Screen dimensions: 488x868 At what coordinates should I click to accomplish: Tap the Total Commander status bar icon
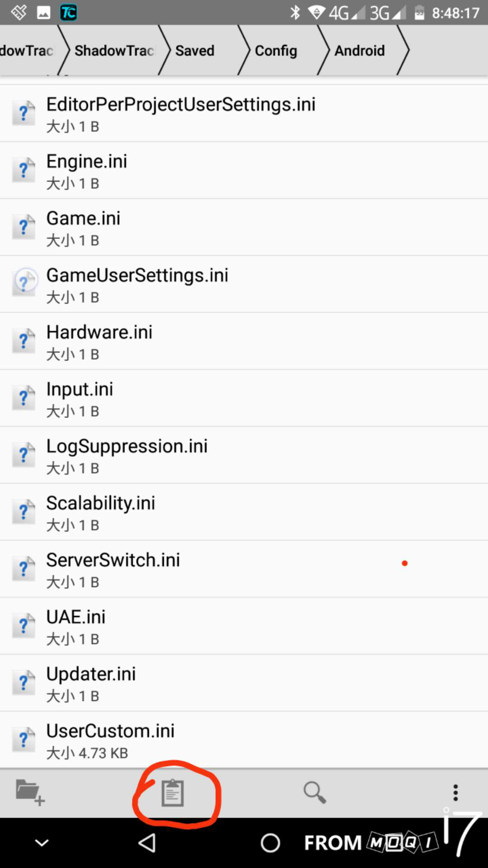tap(69, 13)
